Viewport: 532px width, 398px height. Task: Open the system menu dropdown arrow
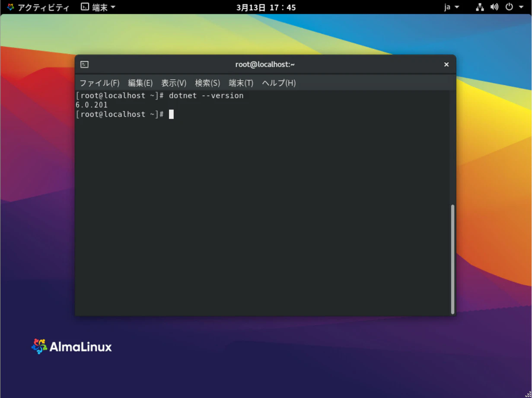[x=521, y=7]
